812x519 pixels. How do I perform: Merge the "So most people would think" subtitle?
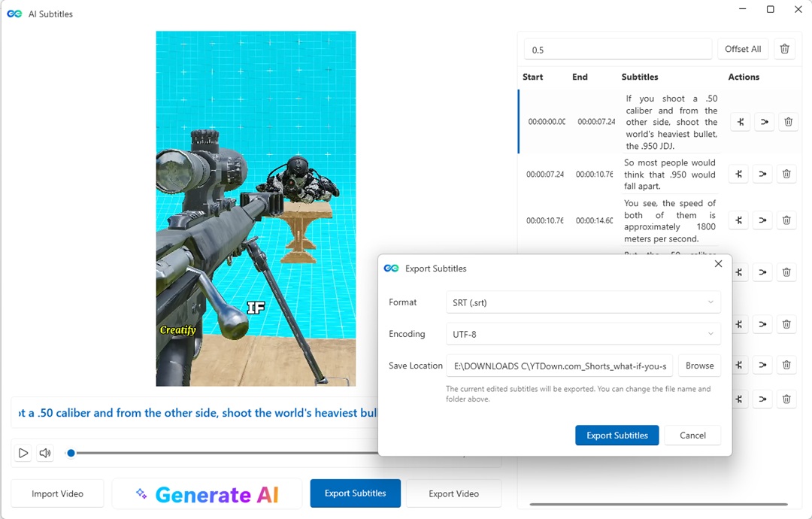(x=762, y=174)
